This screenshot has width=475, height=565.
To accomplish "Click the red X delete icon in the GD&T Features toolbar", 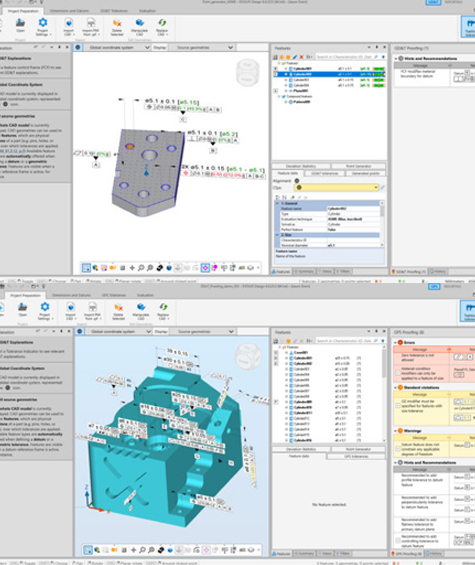I will tap(301, 57).
